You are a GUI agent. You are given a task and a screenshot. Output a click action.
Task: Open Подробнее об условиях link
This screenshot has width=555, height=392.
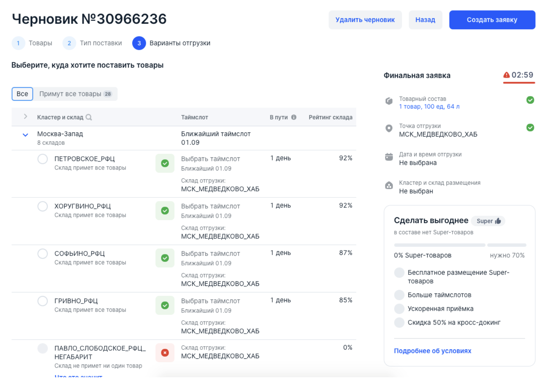[432, 351]
